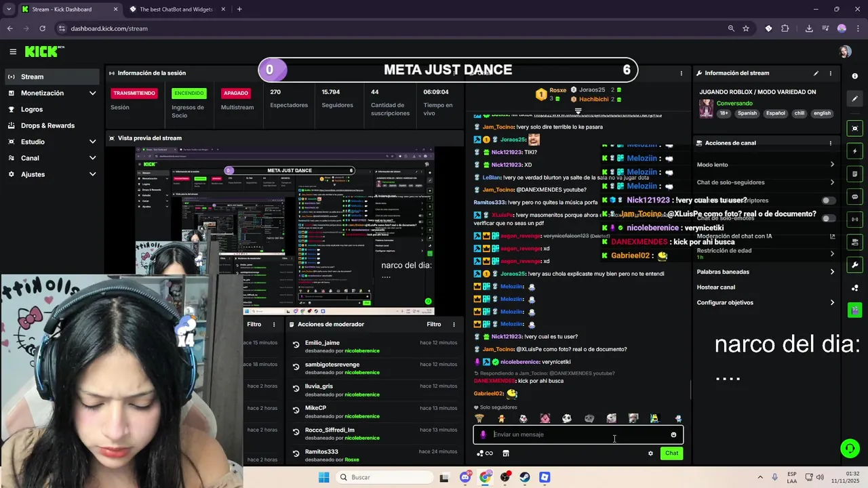The width and height of the screenshot is (868, 488).
Task: Click the Windows Start button
Action: 324,478
